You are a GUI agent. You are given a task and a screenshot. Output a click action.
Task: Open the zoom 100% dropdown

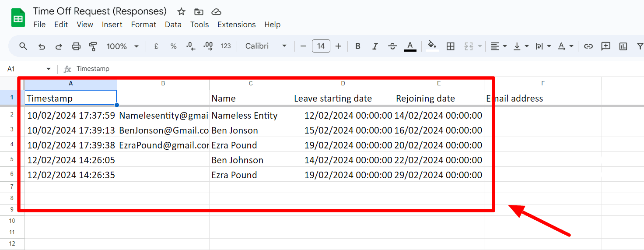123,46
